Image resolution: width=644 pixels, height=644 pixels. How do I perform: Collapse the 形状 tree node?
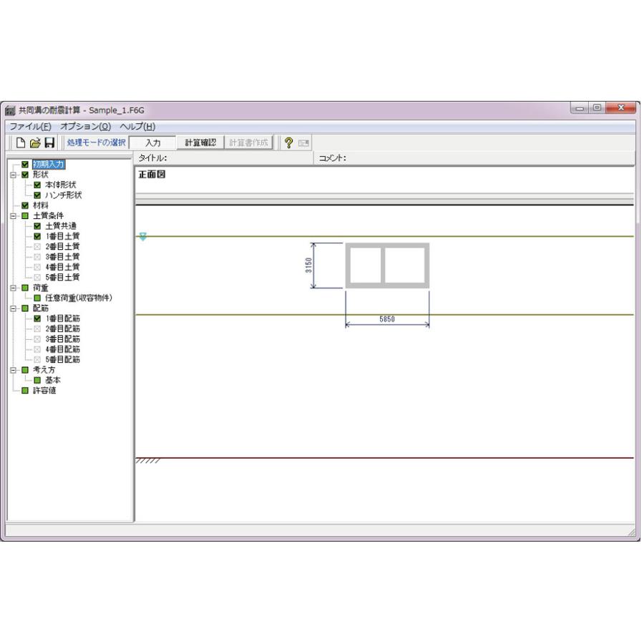(x=13, y=175)
